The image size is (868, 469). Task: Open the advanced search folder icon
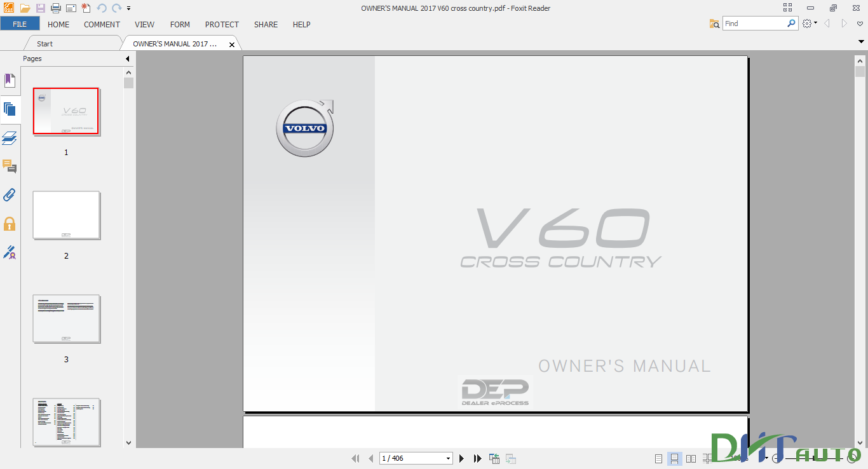click(715, 24)
